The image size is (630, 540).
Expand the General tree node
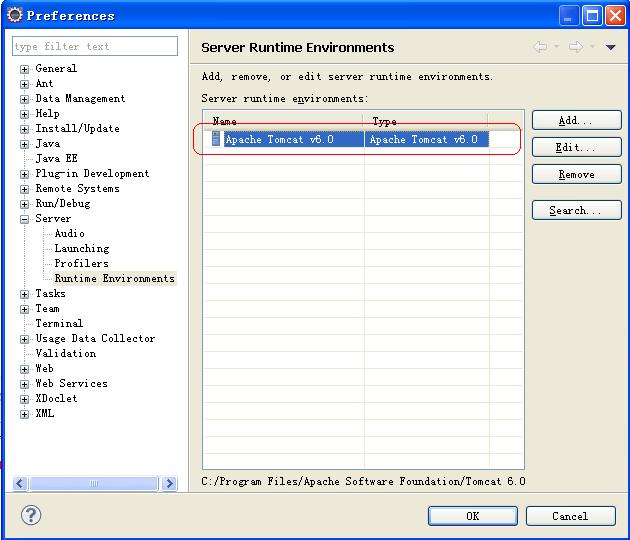click(x=25, y=69)
